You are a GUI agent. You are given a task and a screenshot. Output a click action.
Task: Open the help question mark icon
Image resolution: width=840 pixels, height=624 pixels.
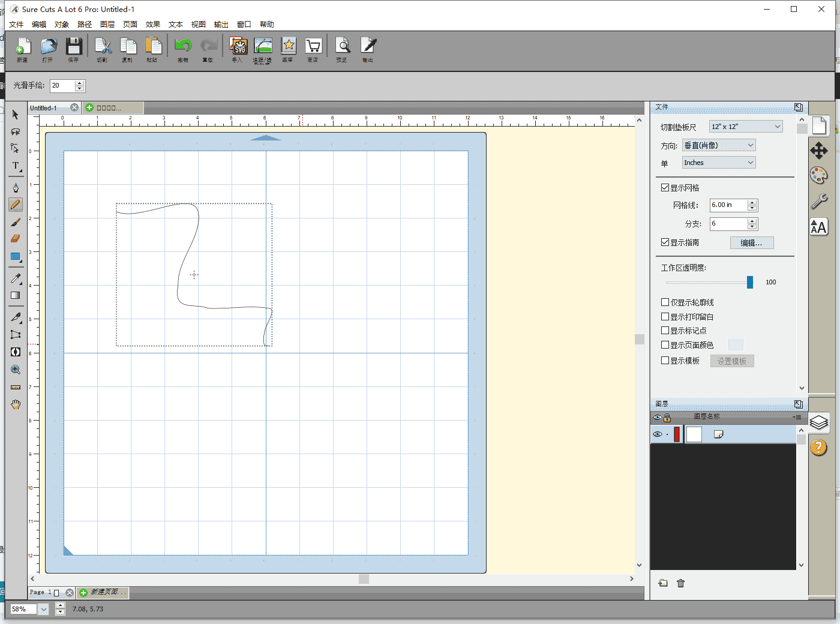click(819, 448)
